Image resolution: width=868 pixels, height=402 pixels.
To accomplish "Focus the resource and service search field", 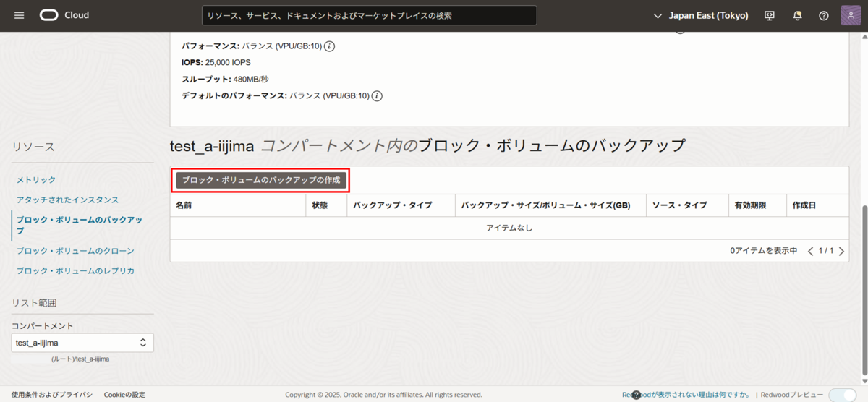I will tap(369, 15).
